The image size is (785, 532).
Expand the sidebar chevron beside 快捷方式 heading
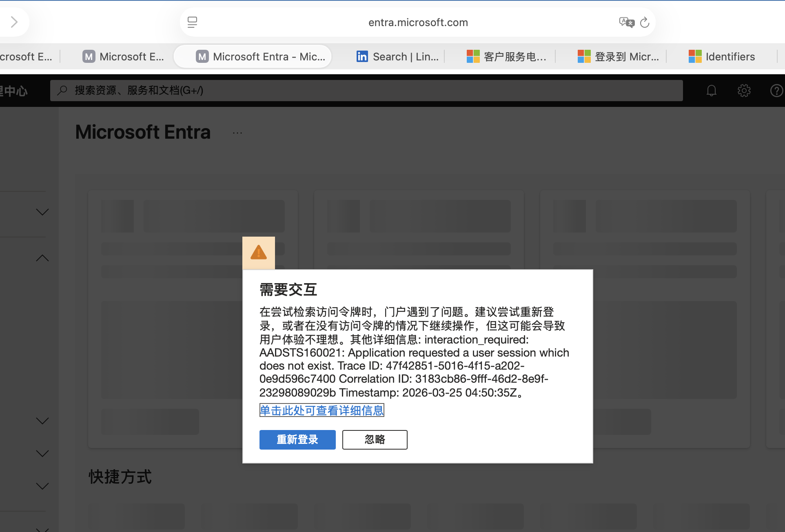click(x=42, y=486)
